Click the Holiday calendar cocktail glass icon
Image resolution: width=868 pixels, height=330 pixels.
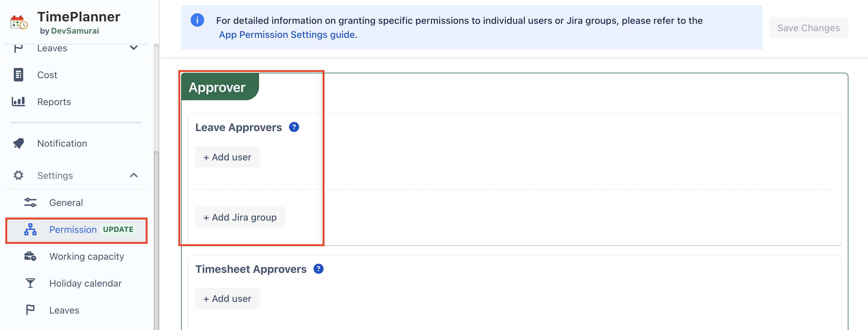click(x=30, y=283)
